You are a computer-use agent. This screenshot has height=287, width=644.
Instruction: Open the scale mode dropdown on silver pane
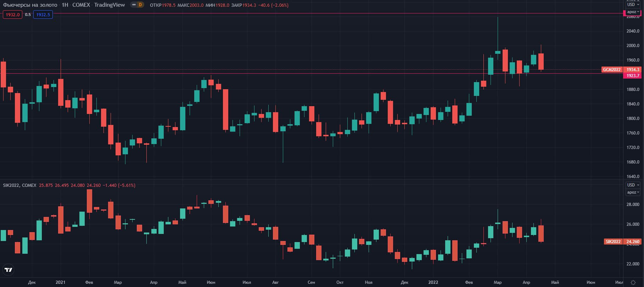(x=633, y=192)
